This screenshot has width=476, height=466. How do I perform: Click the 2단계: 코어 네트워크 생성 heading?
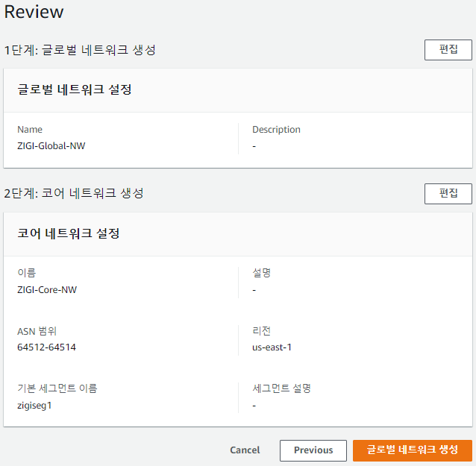[74, 194]
